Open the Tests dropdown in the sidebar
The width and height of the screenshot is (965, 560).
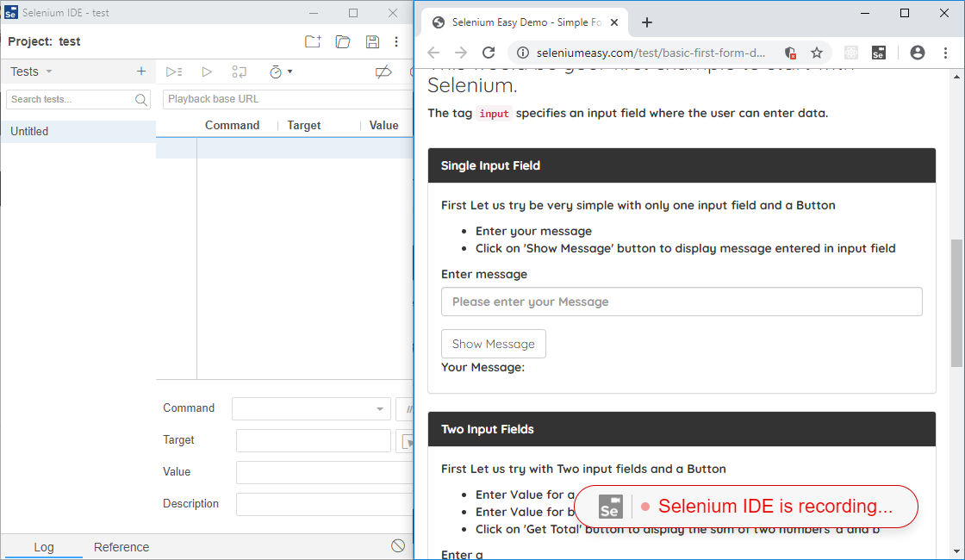tap(33, 72)
